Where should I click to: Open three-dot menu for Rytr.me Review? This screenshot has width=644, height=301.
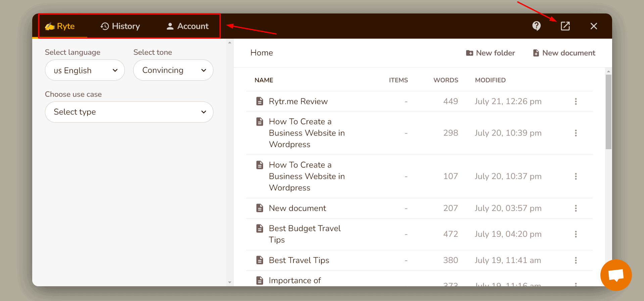coord(576,101)
